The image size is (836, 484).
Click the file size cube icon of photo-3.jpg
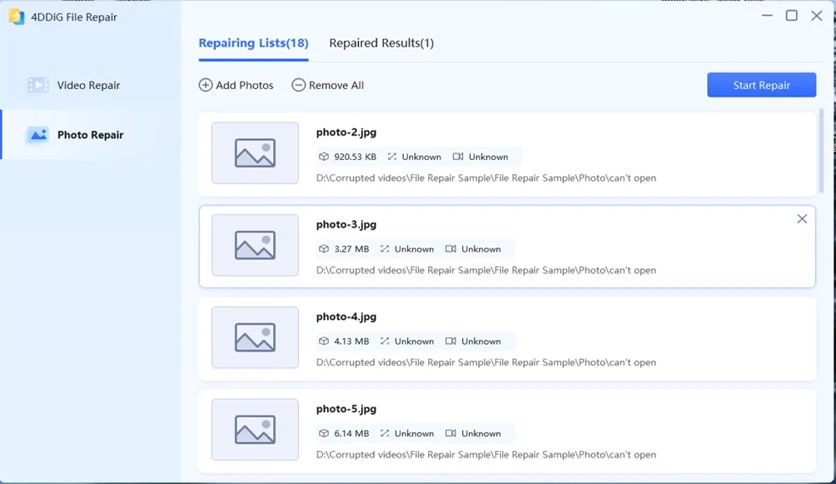pos(324,249)
